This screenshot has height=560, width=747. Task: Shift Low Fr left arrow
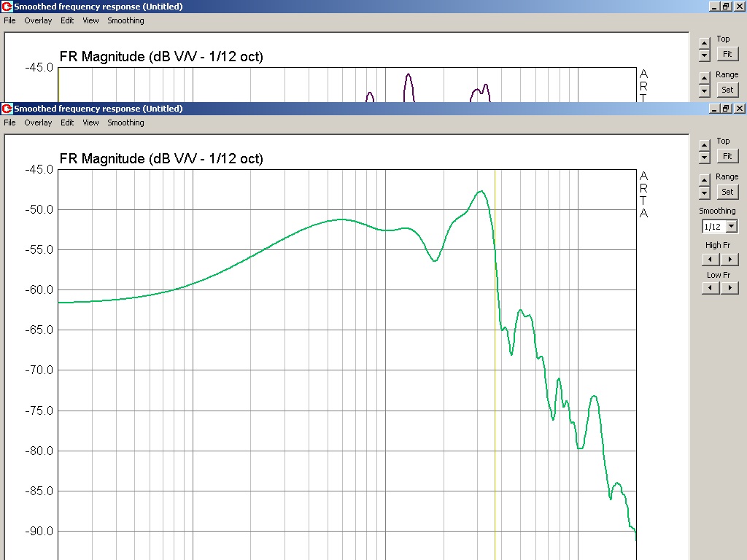pos(711,288)
